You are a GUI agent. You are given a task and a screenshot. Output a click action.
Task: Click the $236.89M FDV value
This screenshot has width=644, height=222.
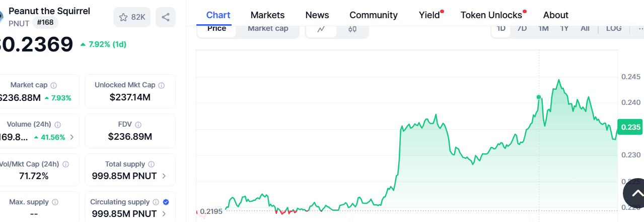click(x=130, y=137)
